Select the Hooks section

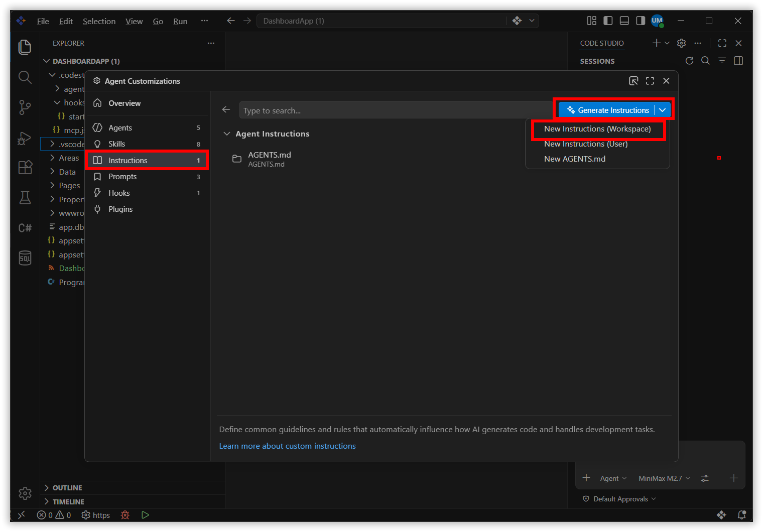click(147, 193)
